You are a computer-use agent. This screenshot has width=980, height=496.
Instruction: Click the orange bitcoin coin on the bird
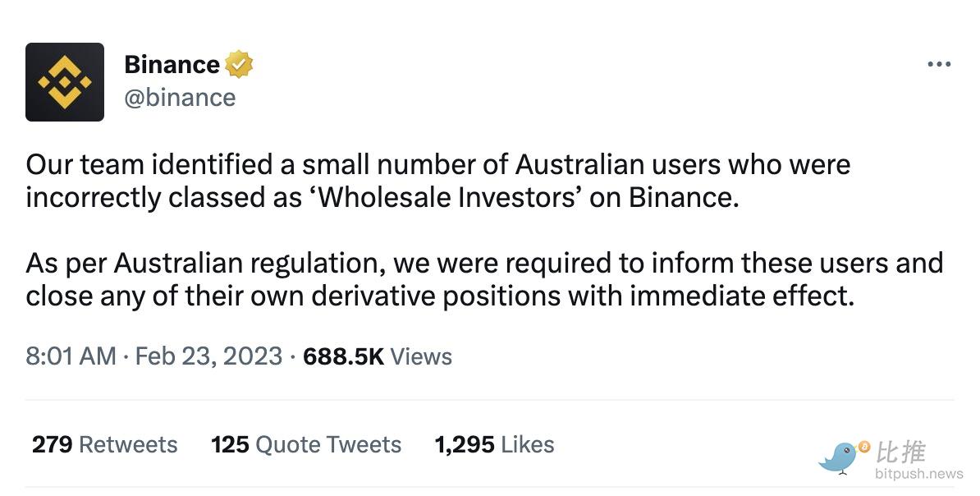pos(863,447)
